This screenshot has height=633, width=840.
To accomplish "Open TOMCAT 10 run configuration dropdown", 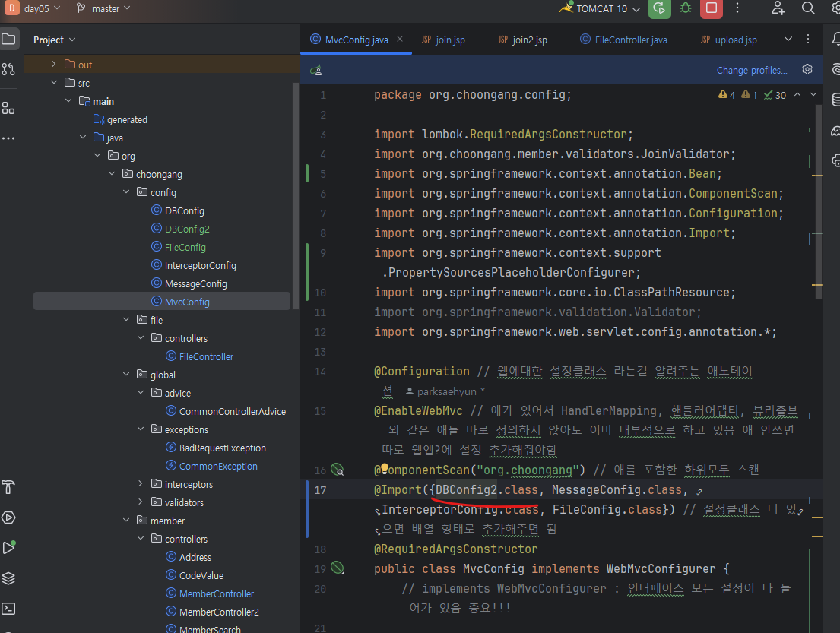I will (600, 8).
